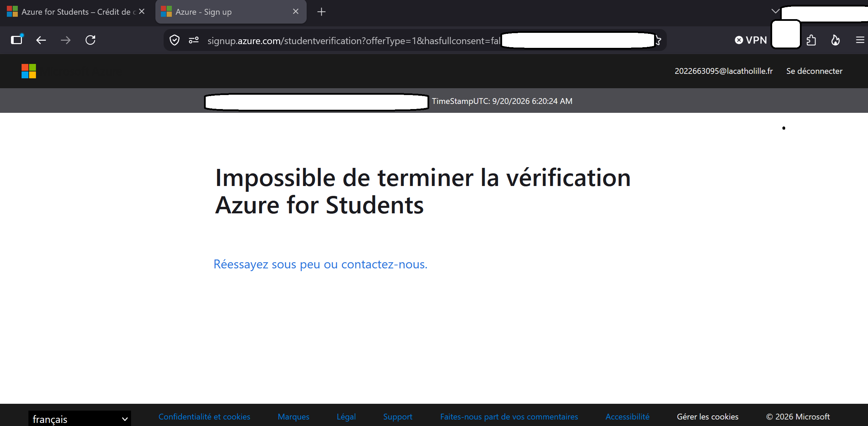
Task: Open the extensions puzzle icon
Action: pos(811,40)
